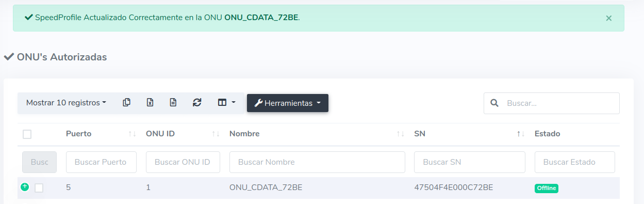Open Mostrar 10 registros dropdown

66,103
